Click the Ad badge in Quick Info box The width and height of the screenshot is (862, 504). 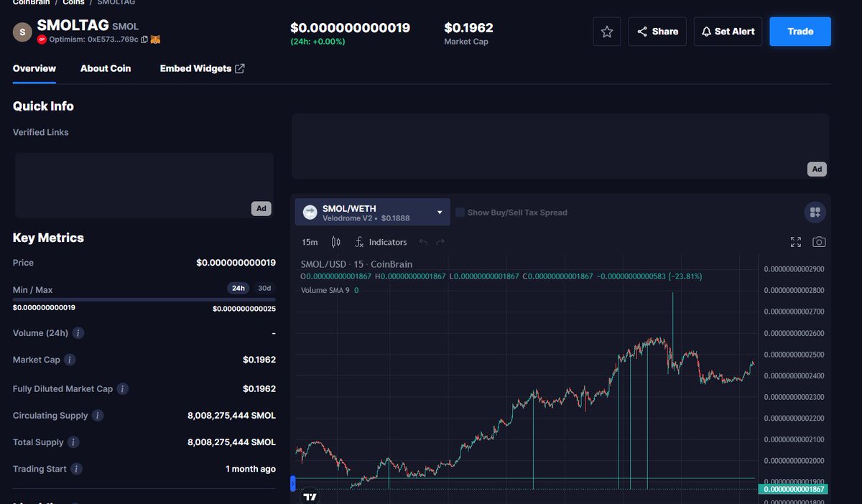tap(261, 209)
